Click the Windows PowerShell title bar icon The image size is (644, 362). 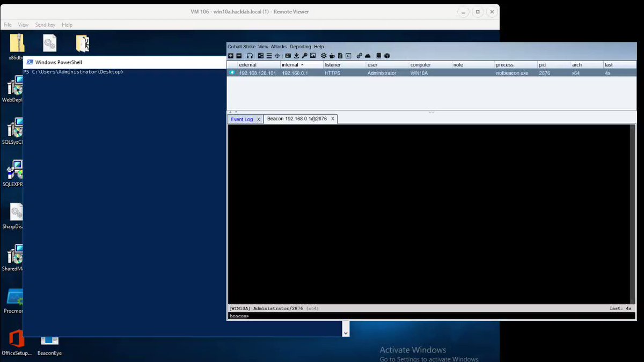coord(30,62)
